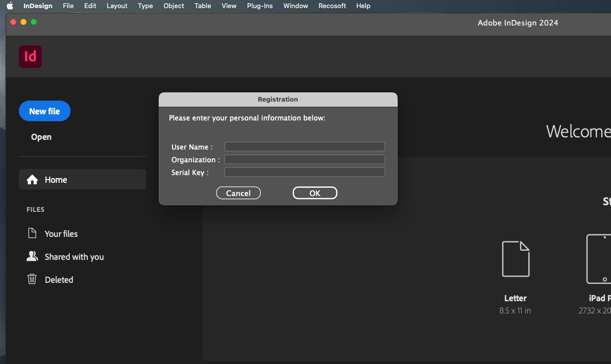
Task: Open the Table menu
Action: pos(203,6)
